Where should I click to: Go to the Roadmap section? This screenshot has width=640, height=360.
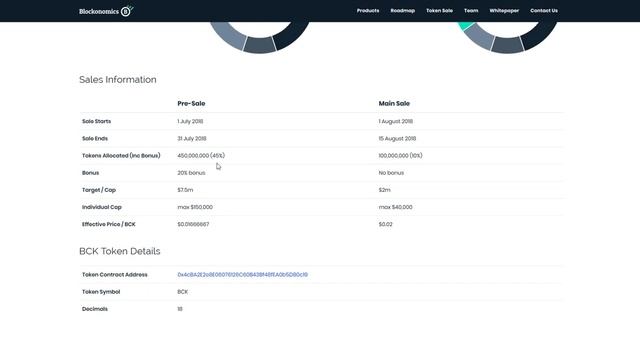pos(402,11)
